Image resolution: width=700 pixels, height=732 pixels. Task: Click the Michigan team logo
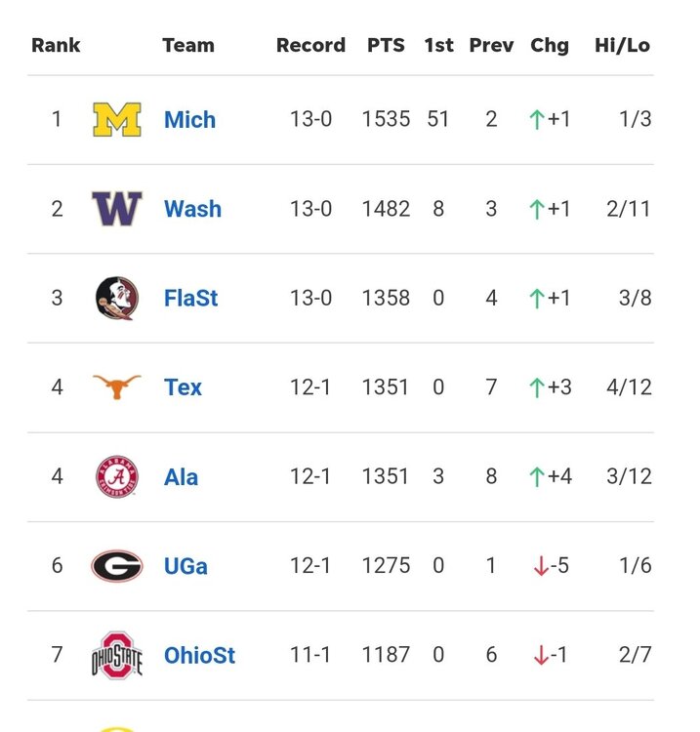(117, 120)
